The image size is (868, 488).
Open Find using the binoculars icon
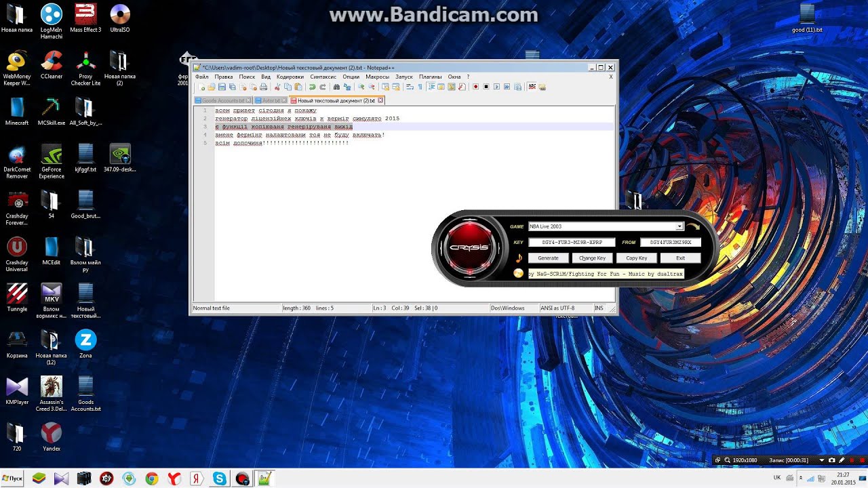pos(336,87)
